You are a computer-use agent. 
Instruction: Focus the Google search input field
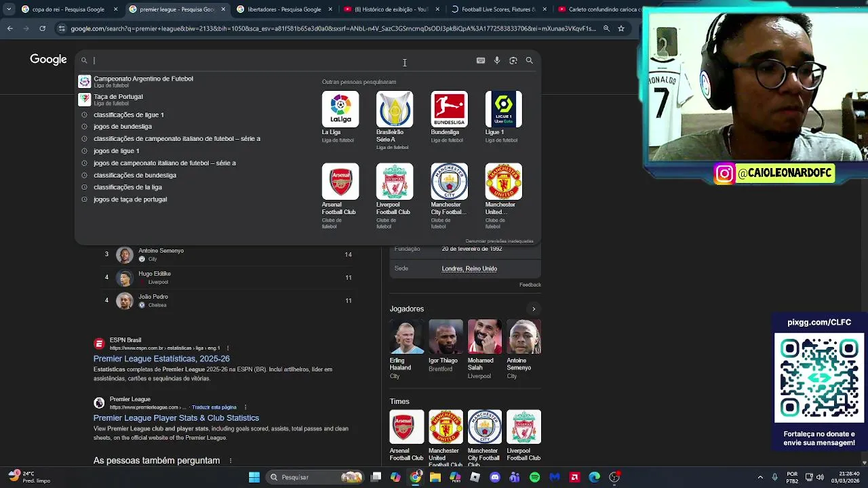pyautogui.click(x=281, y=60)
